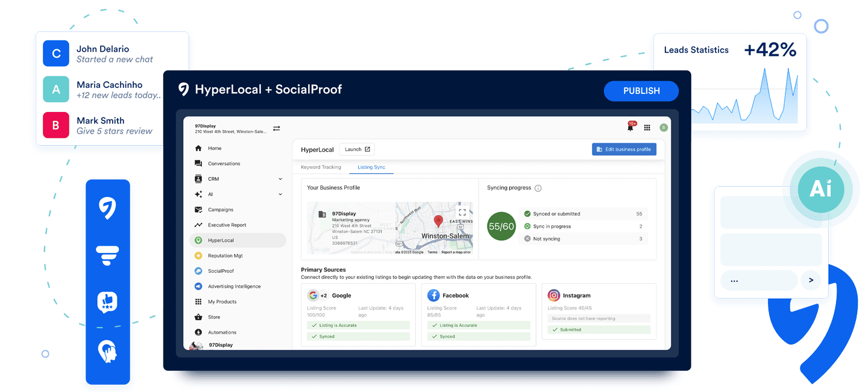Click the notification bell icon
868x392 pixels.
[631, 128]
